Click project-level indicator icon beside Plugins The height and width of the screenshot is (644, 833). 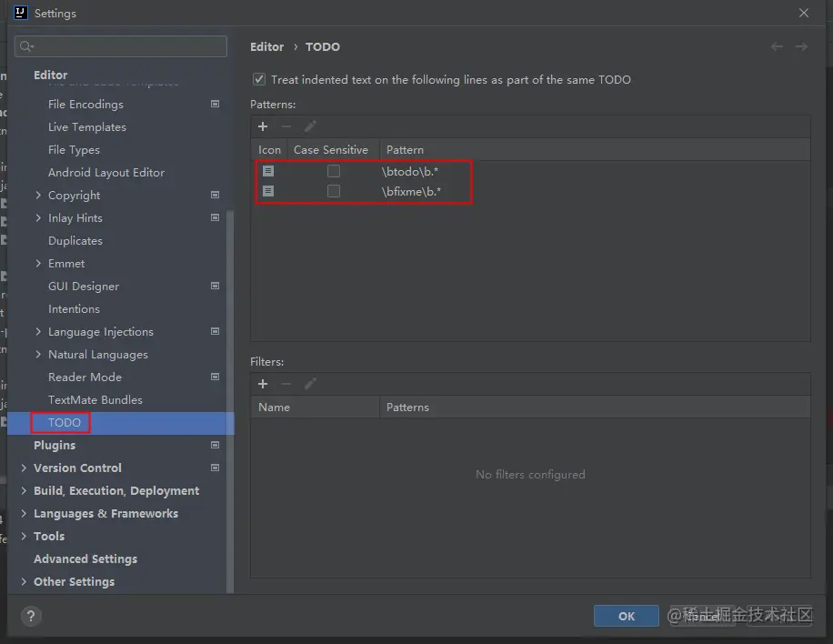(x=216, y=446)
